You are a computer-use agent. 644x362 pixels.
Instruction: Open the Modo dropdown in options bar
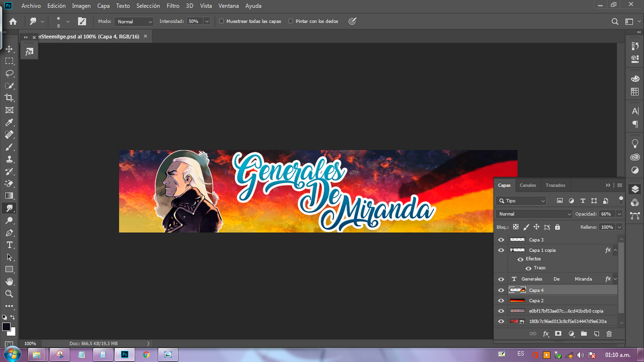point(134,22)
